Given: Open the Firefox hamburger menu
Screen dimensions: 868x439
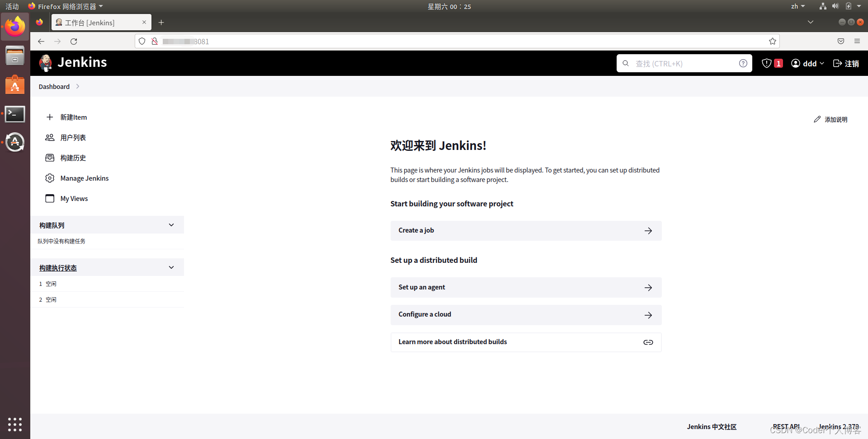Looking at the screenshot, I should (x=857, y=41).
